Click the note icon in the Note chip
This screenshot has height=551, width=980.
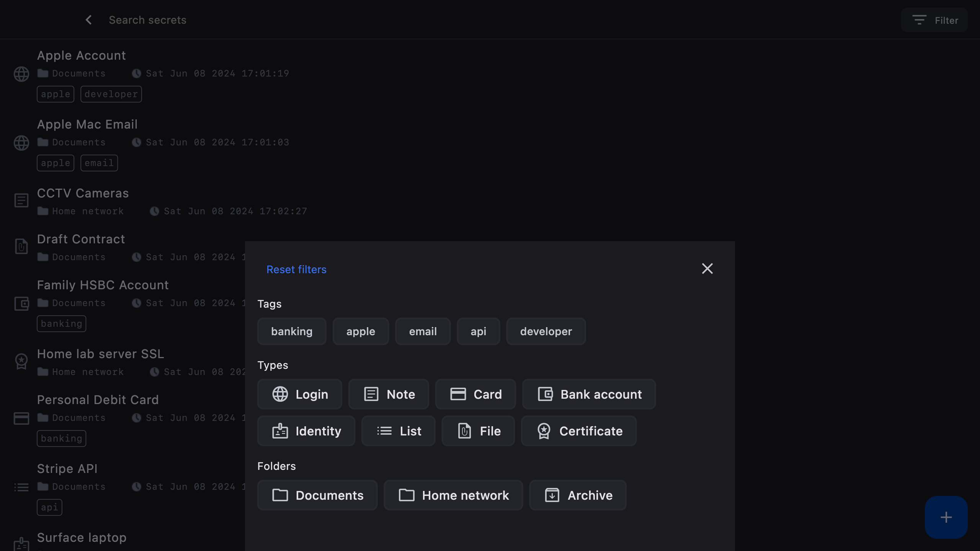tap(371, 394)
